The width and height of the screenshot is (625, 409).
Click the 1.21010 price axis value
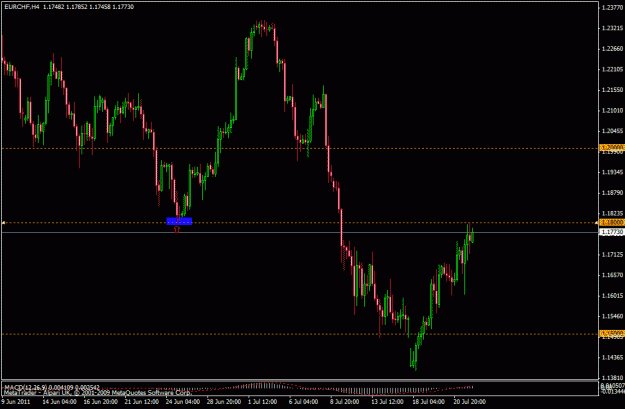tap(613, 110)
